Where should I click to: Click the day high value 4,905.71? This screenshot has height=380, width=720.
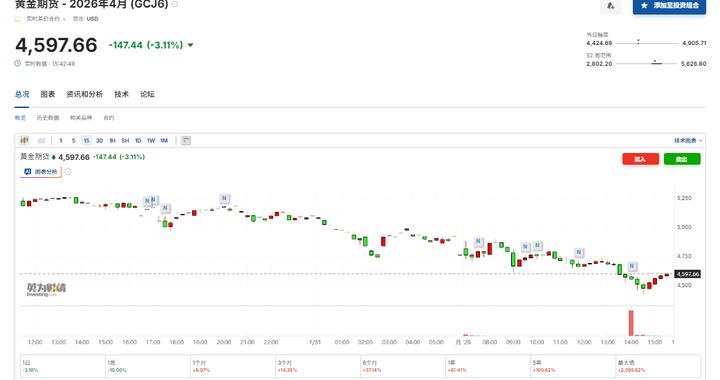[694, 43]
